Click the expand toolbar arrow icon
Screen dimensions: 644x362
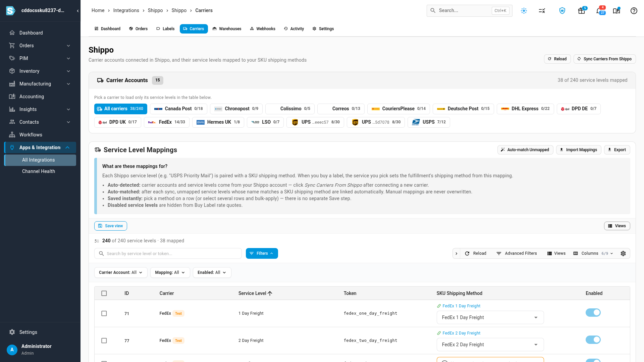[x=457, y=253]
